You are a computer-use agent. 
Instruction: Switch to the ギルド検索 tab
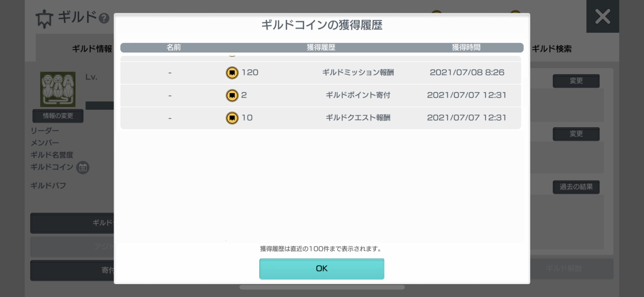click(552, 49)
